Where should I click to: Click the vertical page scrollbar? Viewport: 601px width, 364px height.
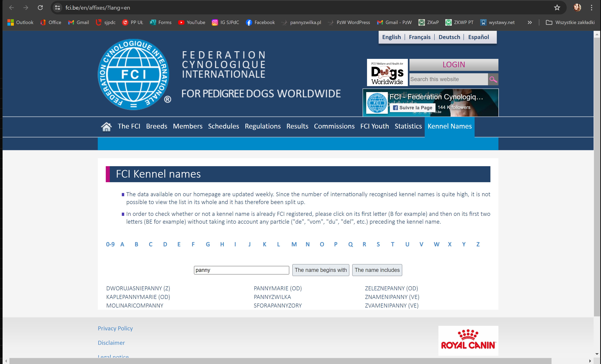(597, 171)
